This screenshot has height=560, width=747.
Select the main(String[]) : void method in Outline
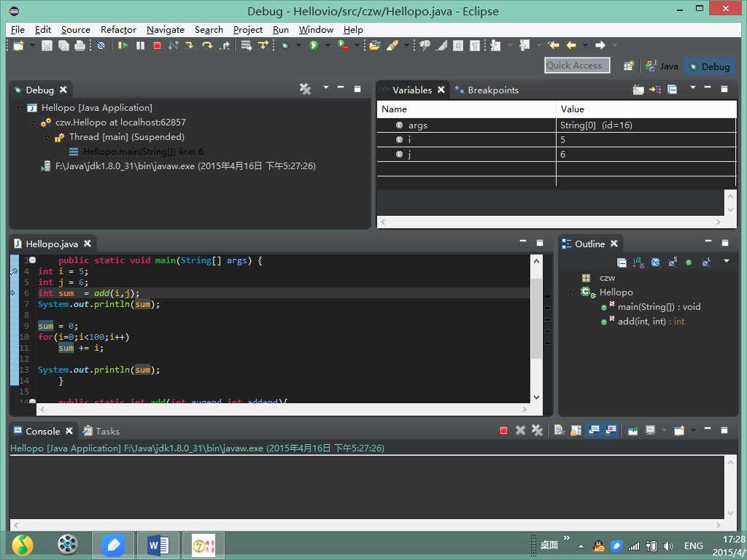click(659, 307)
